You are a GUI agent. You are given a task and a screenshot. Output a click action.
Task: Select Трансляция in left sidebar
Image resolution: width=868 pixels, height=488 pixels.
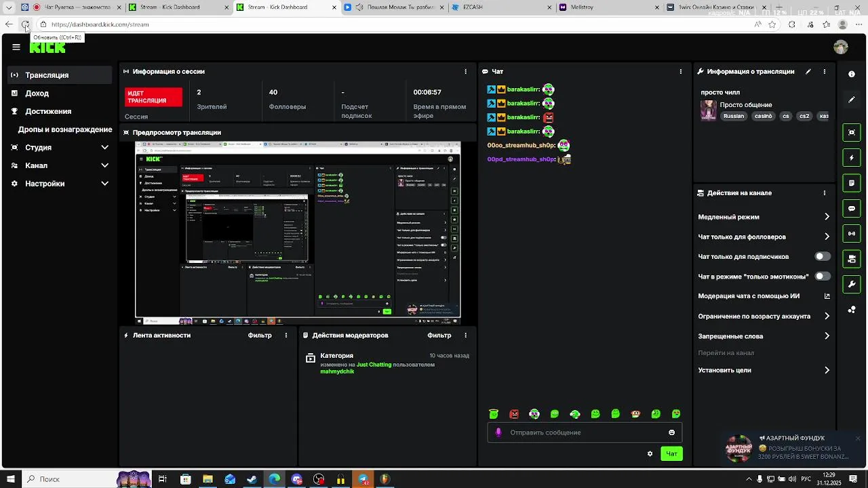pyautogui.click(x=60, y=75)
